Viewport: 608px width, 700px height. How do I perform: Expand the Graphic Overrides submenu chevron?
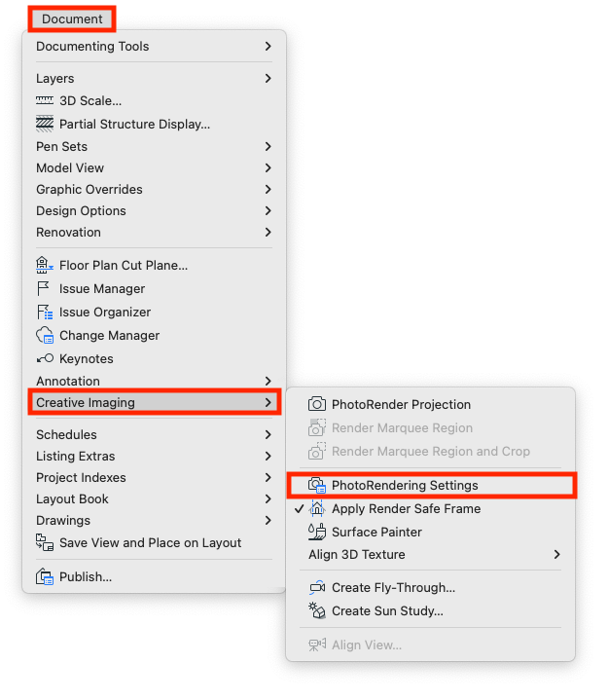click(268, 189)
